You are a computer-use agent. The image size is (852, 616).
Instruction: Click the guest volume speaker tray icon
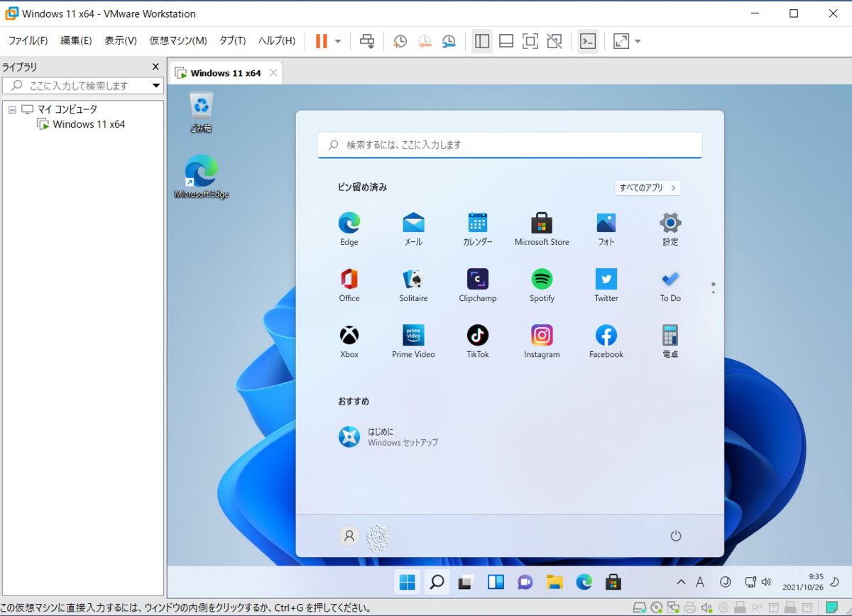click(x=766, y=583)
